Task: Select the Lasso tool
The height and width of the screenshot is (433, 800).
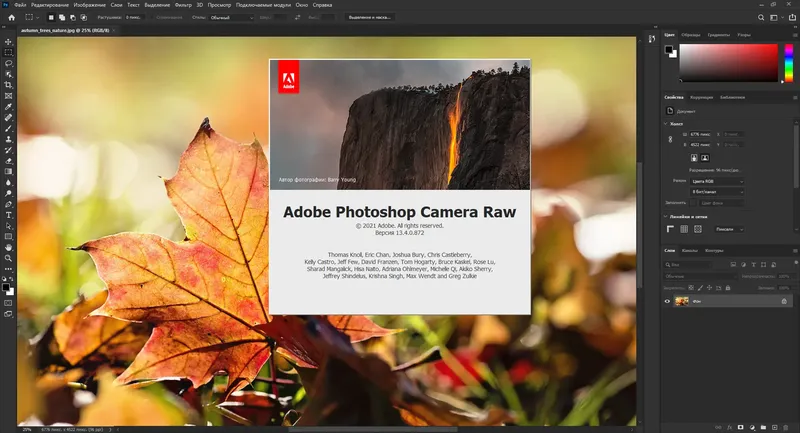Action: coord(8,63)
